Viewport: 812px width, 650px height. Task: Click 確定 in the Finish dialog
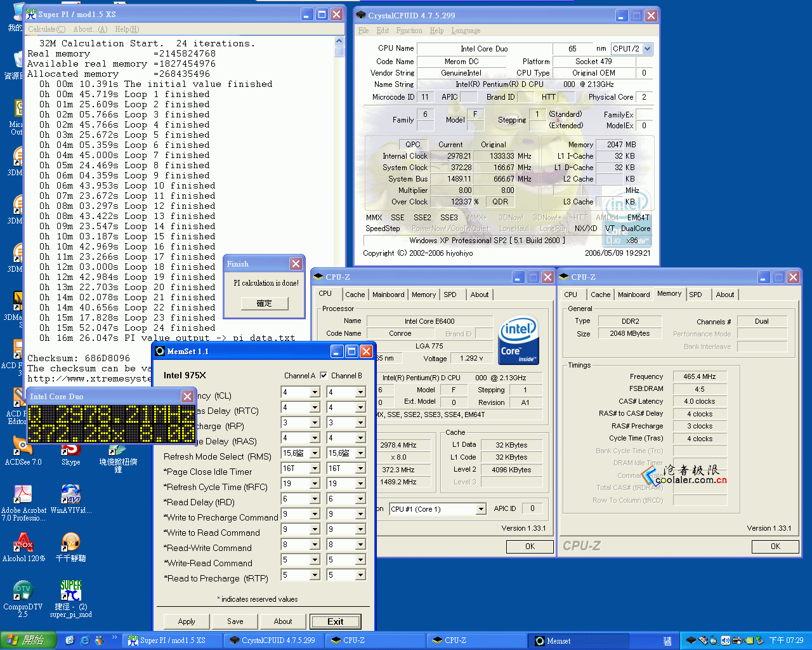(265, 303)
